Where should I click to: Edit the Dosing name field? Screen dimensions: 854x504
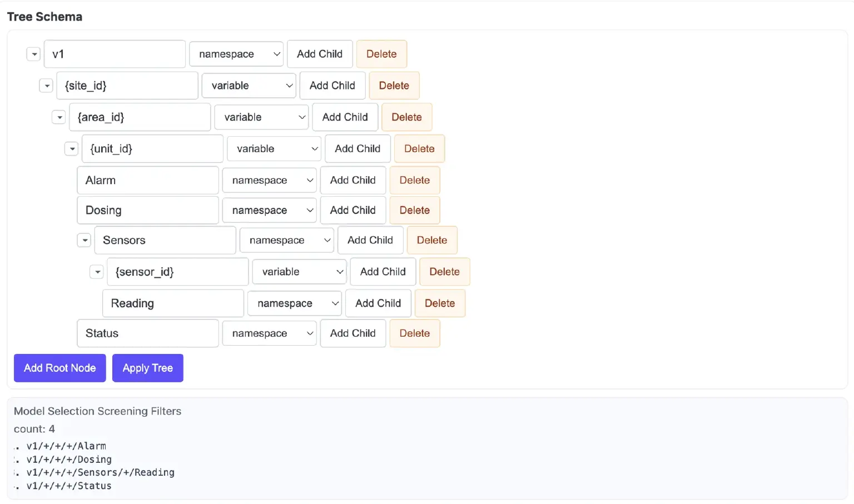coord(148,210)
